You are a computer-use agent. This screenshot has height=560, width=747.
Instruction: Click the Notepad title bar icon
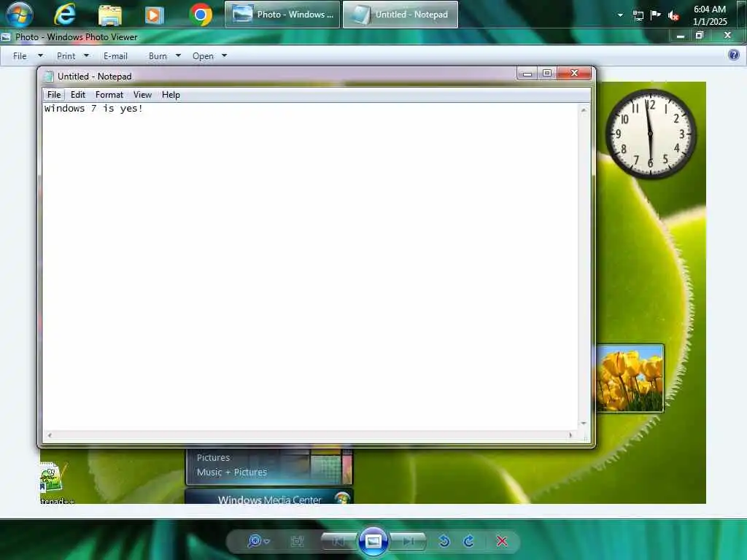49,76
